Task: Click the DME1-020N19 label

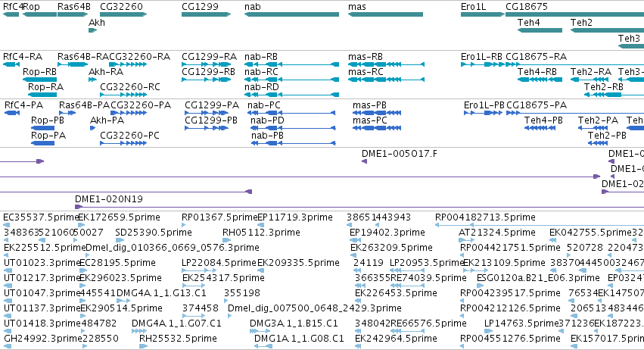Action: tap(109, 199)
